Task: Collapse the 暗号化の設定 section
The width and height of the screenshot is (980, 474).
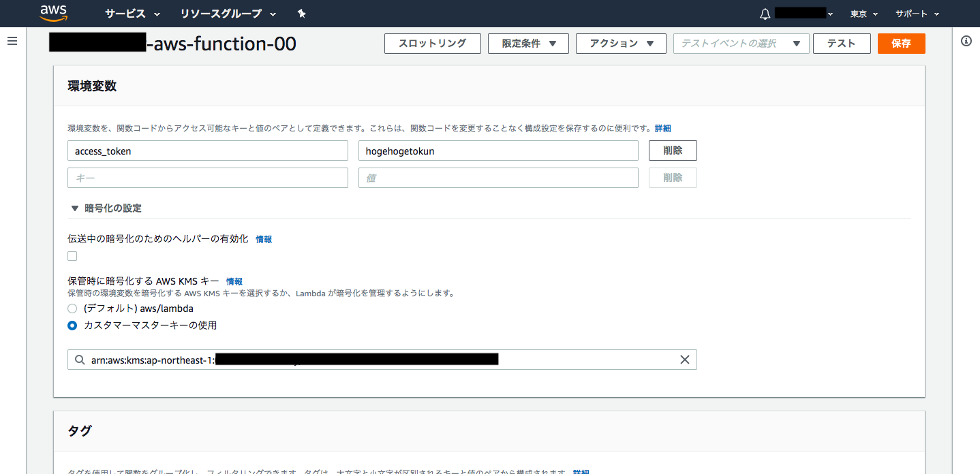Action: point(106,208)
